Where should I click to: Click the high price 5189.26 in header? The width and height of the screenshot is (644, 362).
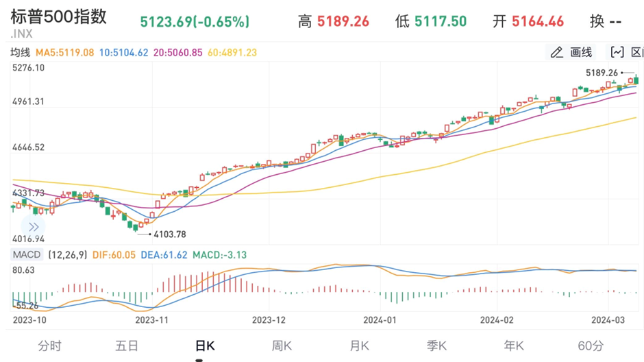(x=343, y=21)
